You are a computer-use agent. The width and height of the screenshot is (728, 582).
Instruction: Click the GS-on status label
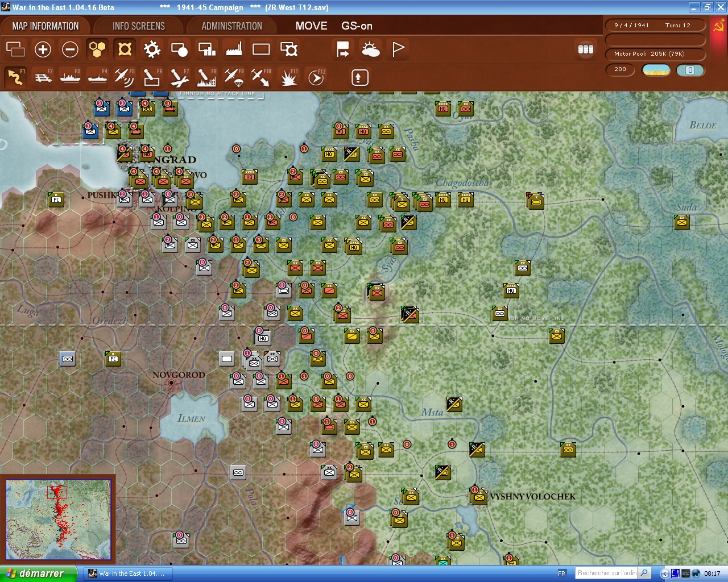click(357, 26)
